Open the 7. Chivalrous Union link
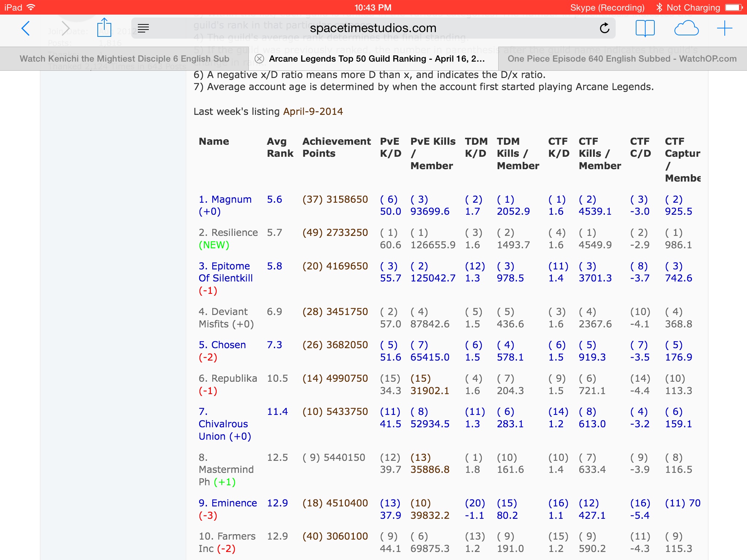Image resolution: width=747 pixels, height=560 pixels. (x=225, y=424)
